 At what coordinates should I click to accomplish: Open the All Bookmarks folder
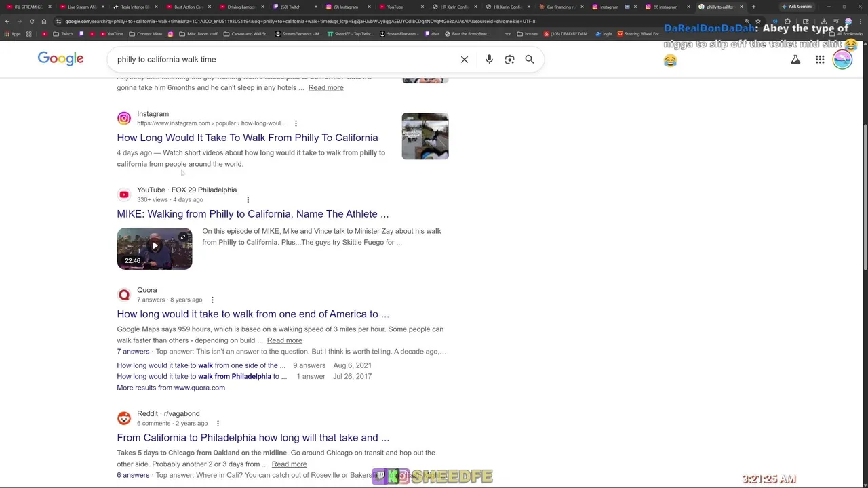[848, 33]
